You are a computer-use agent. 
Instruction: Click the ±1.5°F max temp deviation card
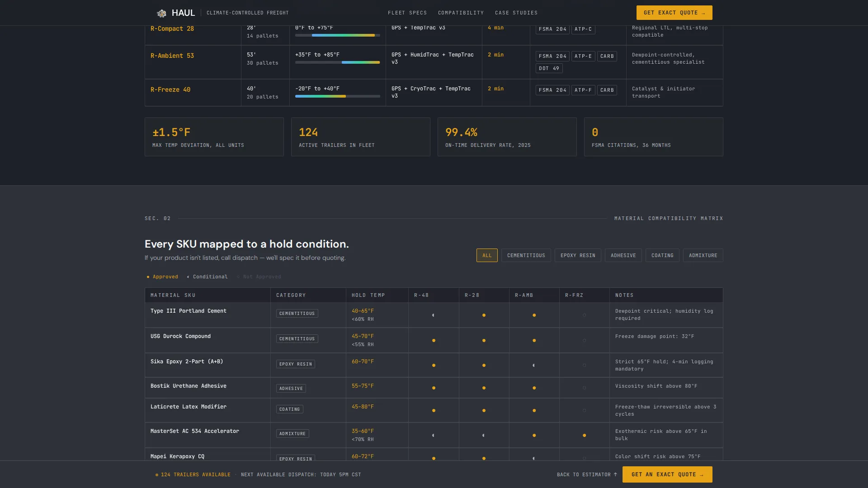pyautogui.click(x=214, y=137)
